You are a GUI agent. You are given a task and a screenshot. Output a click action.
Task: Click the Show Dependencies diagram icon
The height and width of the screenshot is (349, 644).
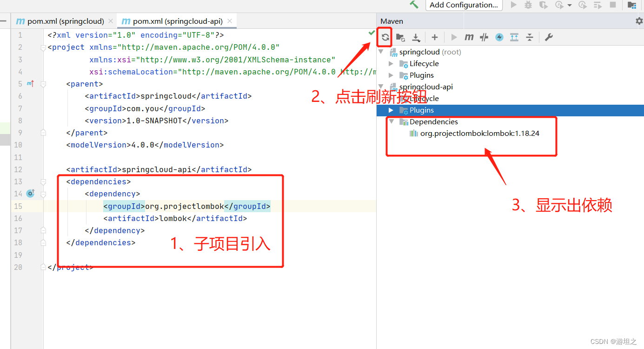pos(514,37)
